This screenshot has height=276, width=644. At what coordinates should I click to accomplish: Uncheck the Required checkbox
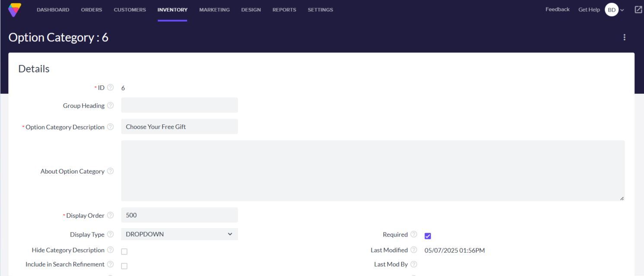pos(427,236)
